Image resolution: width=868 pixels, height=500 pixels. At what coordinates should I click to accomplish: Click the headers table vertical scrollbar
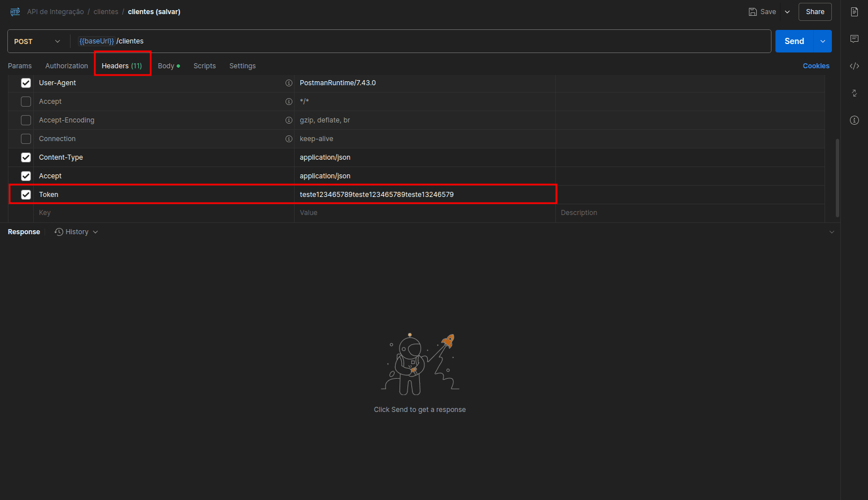[x=837, y=178]
